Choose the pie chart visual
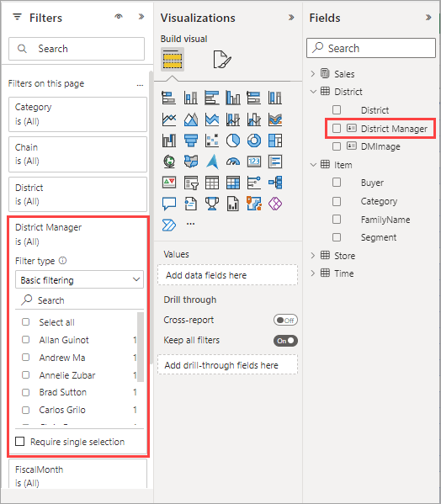Screen dimensions: 441x504 233,141
